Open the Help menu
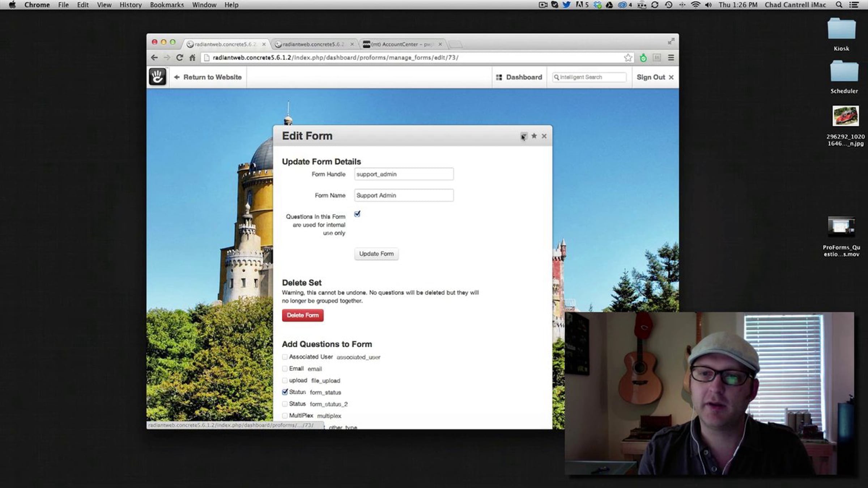 coord(231,5)
